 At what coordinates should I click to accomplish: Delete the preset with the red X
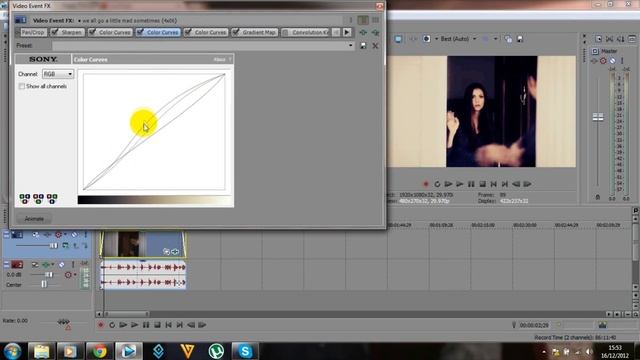pyautogui.click(x=375, y=46)
